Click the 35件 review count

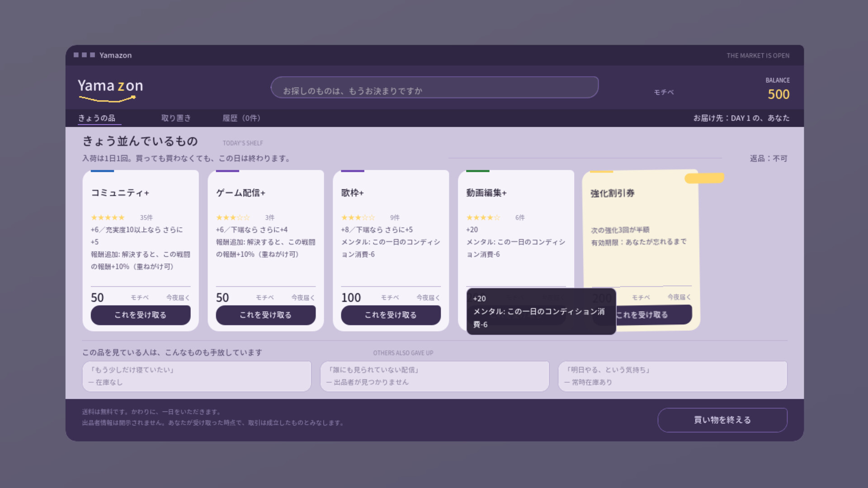coord(146,217)
